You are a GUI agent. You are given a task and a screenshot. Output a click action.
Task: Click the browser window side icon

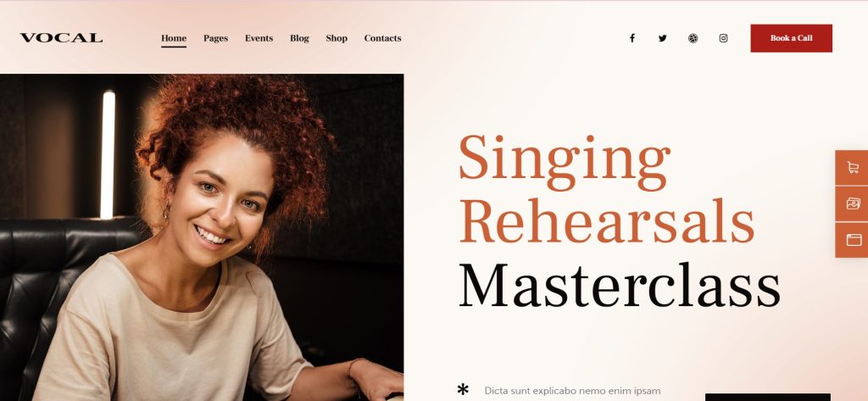pos(853,240)
